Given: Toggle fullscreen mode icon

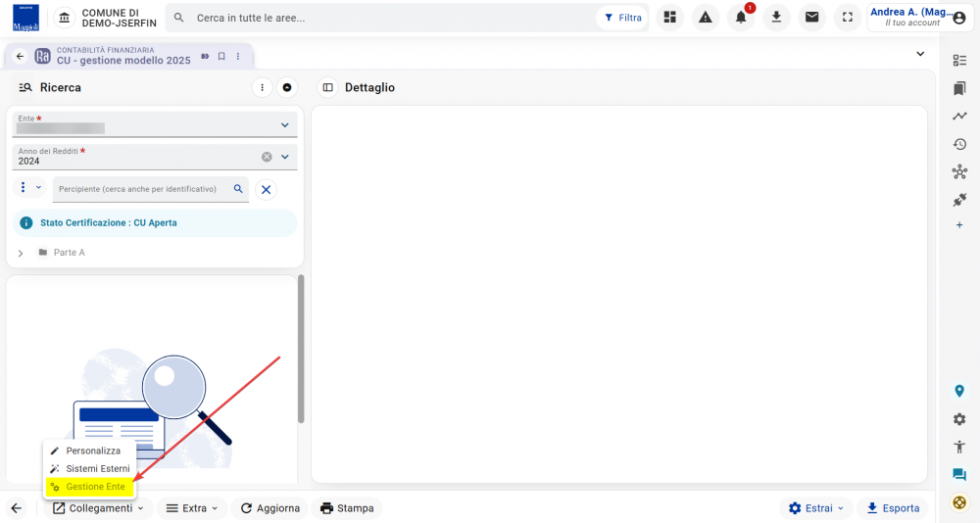Looking at the screenshot, I should [848, 18].
